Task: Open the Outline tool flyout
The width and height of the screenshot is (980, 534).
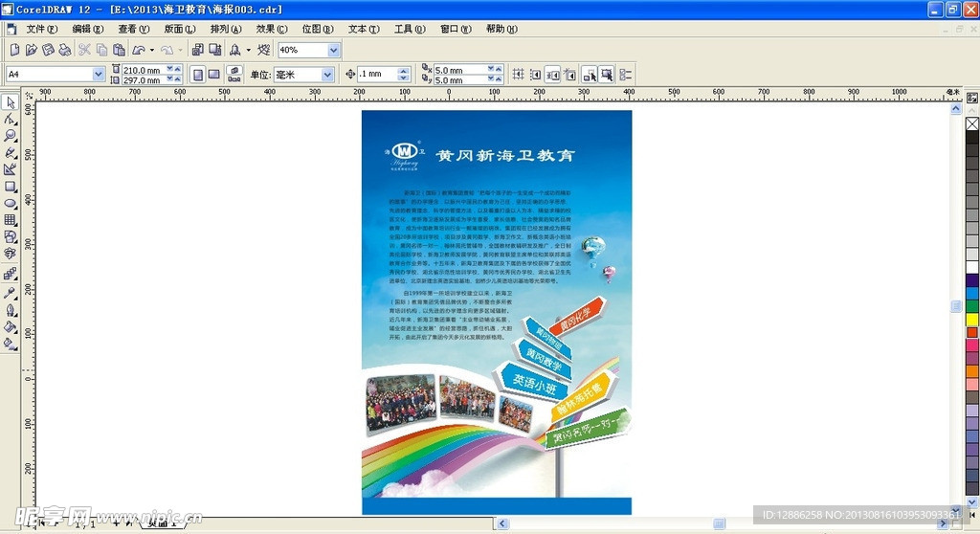Action: (x=10, y=309)
